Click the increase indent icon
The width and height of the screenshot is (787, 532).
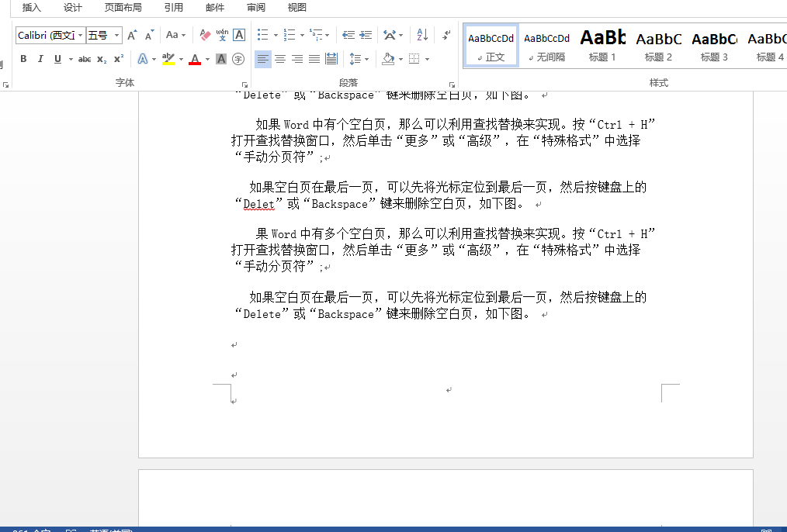(366, 35)
